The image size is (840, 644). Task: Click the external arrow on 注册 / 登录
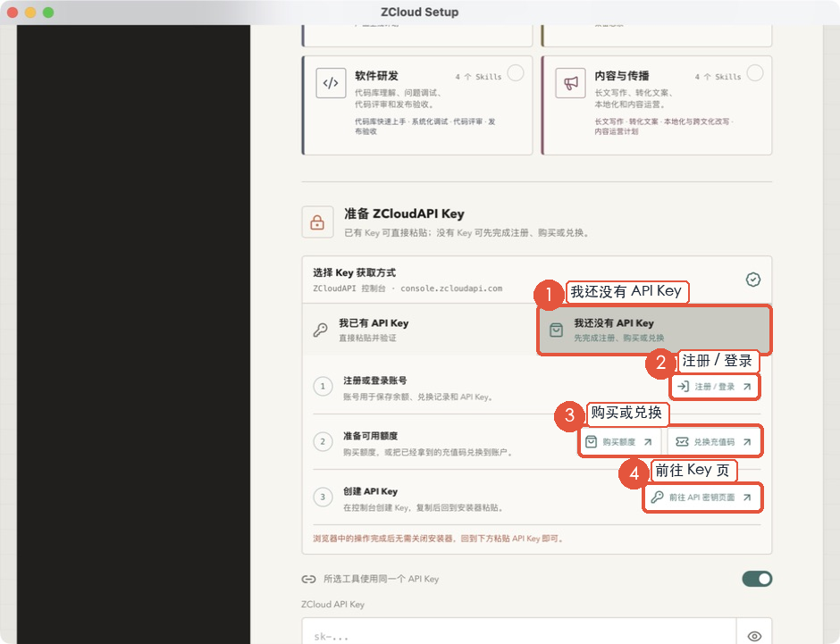click(747, 387)
